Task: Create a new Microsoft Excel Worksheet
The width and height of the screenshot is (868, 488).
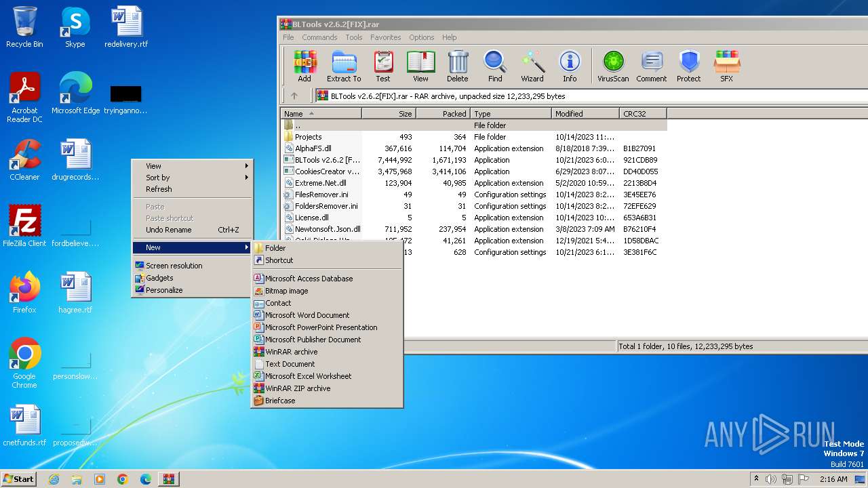Action: click(x=327, y=376)
